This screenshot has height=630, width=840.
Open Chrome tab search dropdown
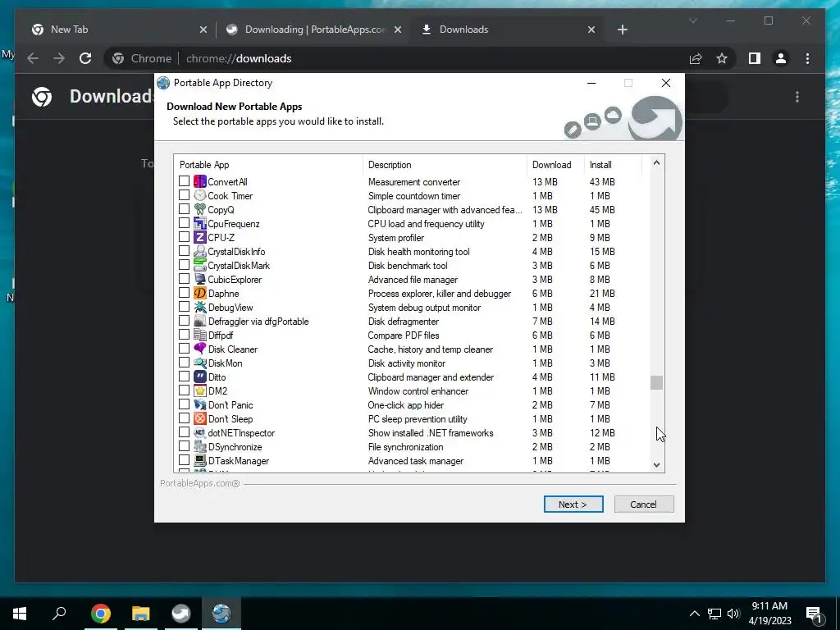click(692, 21)
